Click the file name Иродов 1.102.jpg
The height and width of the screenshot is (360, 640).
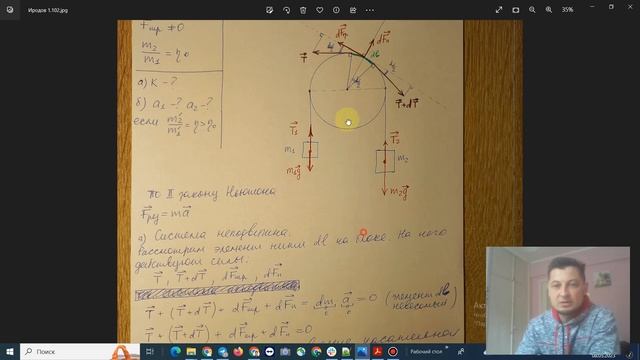tap(48, 10)
